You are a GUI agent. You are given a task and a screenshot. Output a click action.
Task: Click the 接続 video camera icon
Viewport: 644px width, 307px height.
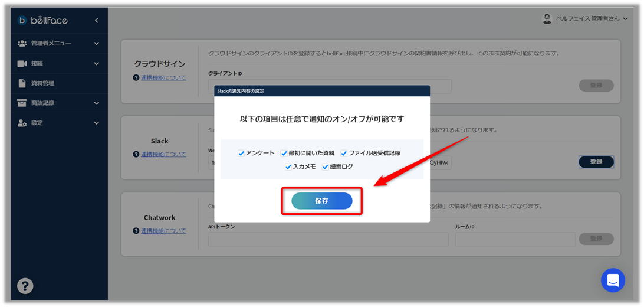click(x=22, y=63)
